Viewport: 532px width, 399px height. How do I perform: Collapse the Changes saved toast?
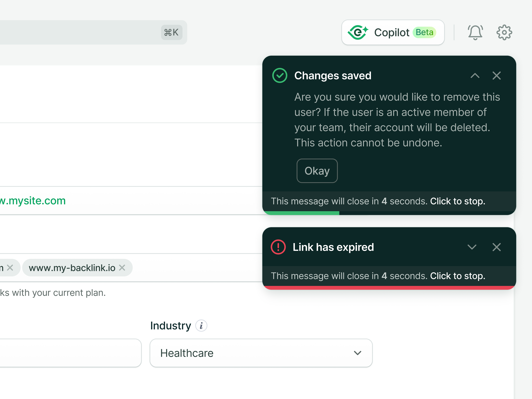(475, 76)
